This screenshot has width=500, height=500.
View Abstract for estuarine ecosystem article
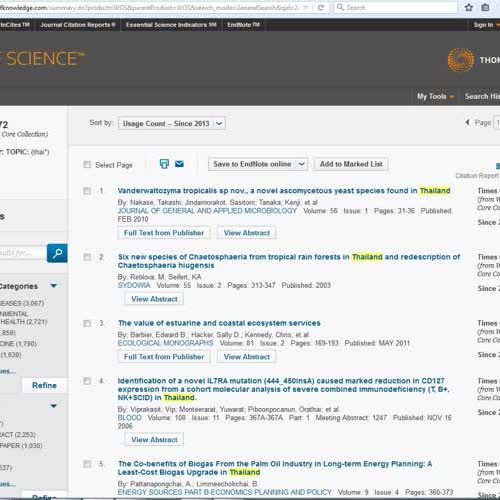coord(247,357)
